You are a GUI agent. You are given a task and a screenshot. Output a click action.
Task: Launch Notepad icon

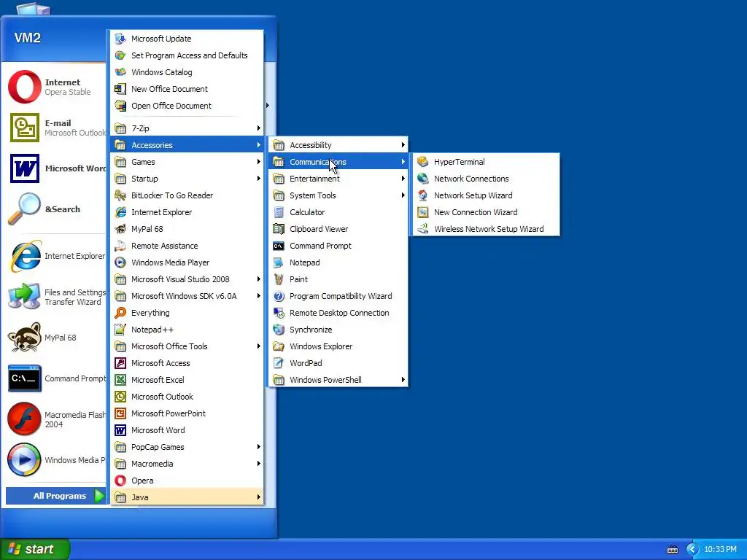click(x=279, y=262)
